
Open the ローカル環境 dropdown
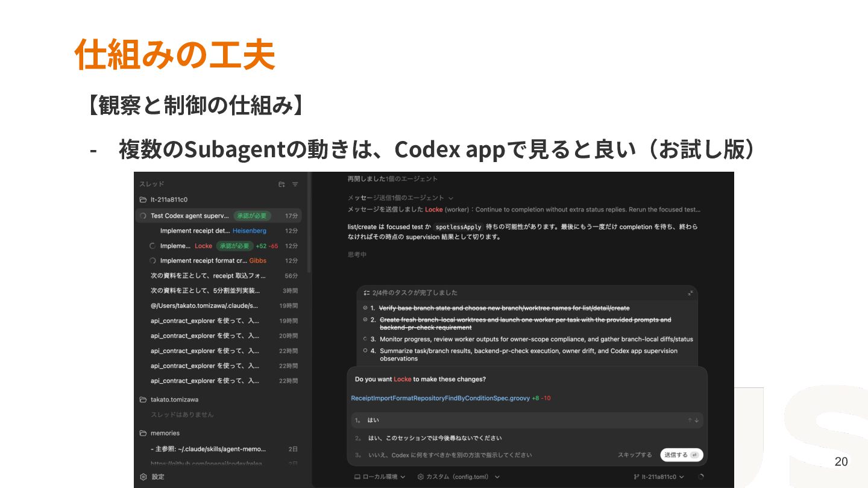click(x=380, y=477)
